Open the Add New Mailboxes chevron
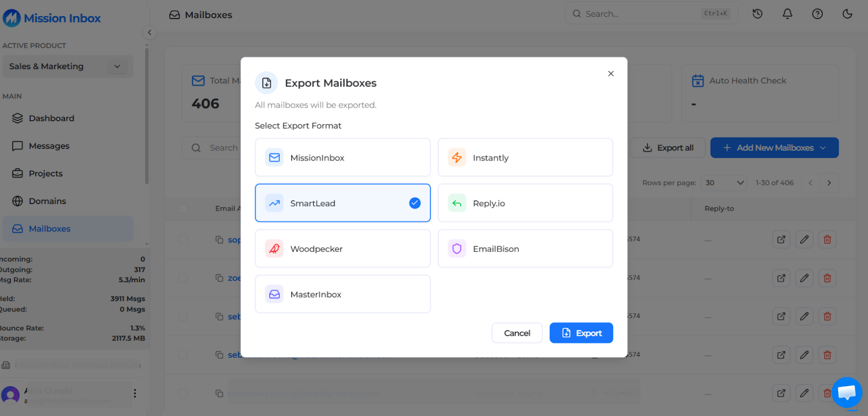Viewport: 868px width, 416px height. click(823, 148)
